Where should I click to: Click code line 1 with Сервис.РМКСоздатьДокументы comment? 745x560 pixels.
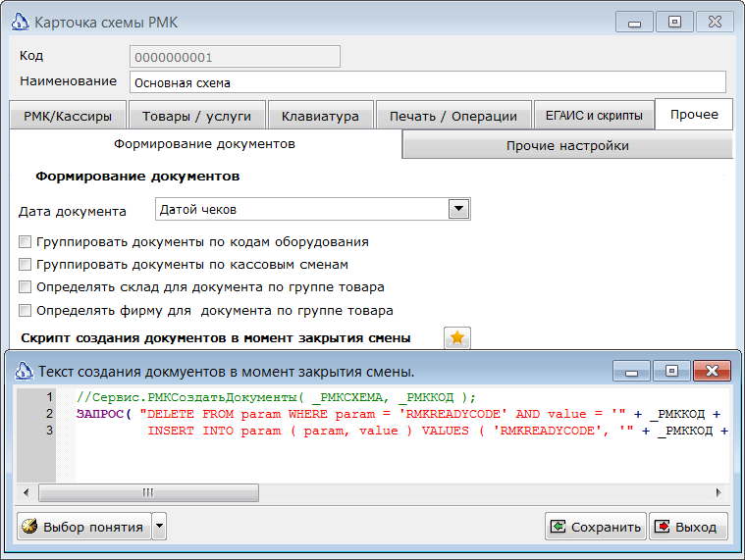click(276, 397)
